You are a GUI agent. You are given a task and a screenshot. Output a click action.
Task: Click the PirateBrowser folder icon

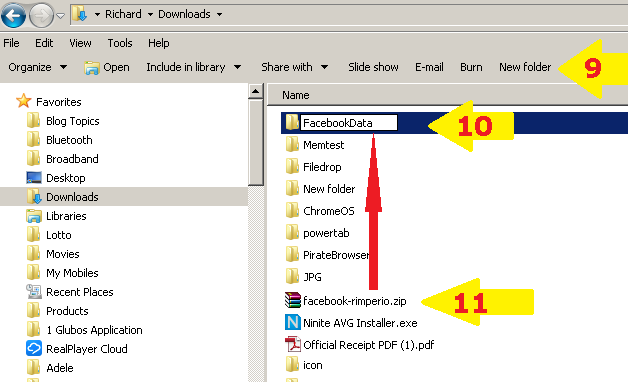(x=292, y=254)
